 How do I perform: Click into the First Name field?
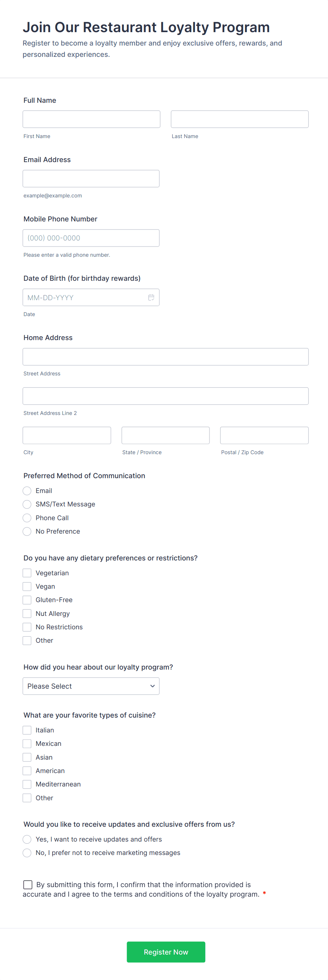click(x=91, y=119)
